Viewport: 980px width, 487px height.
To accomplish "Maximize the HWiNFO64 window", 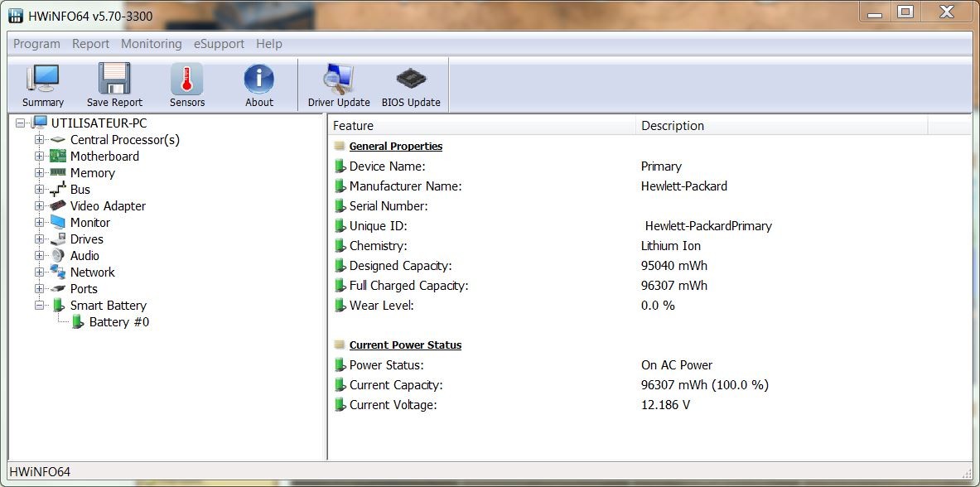I will (x=905, y=12).
